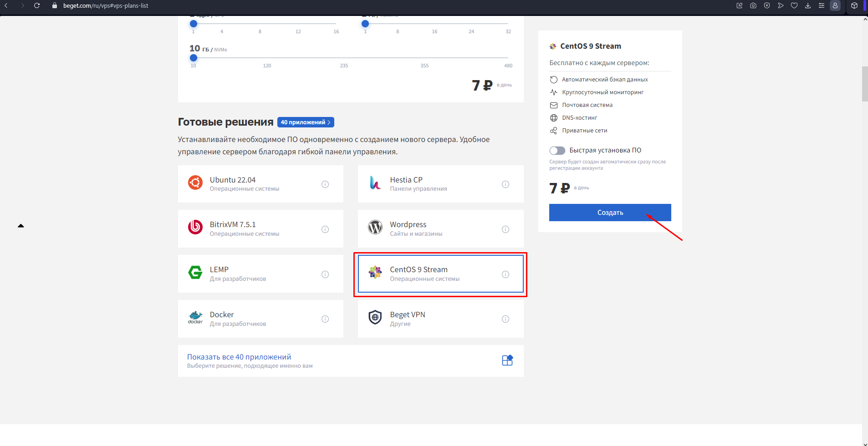Click the Hestia CP logo
The image size is (868, 446).
(375, 182)
